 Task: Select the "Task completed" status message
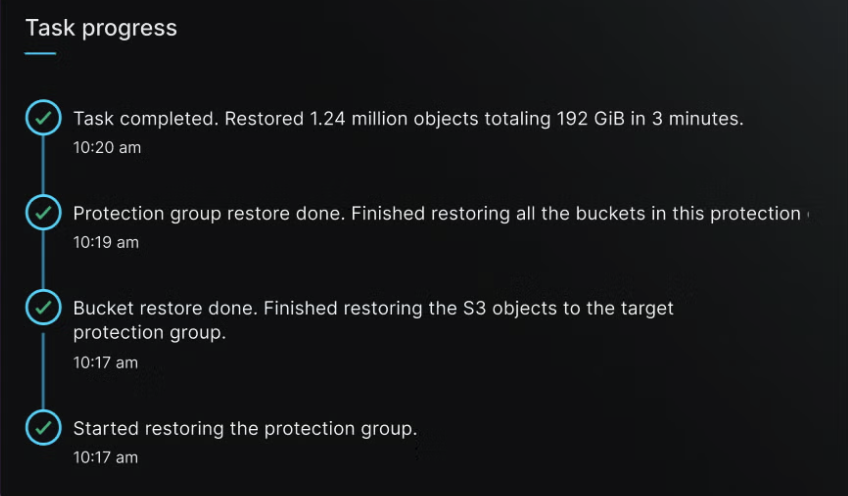[x=408, y=119]
